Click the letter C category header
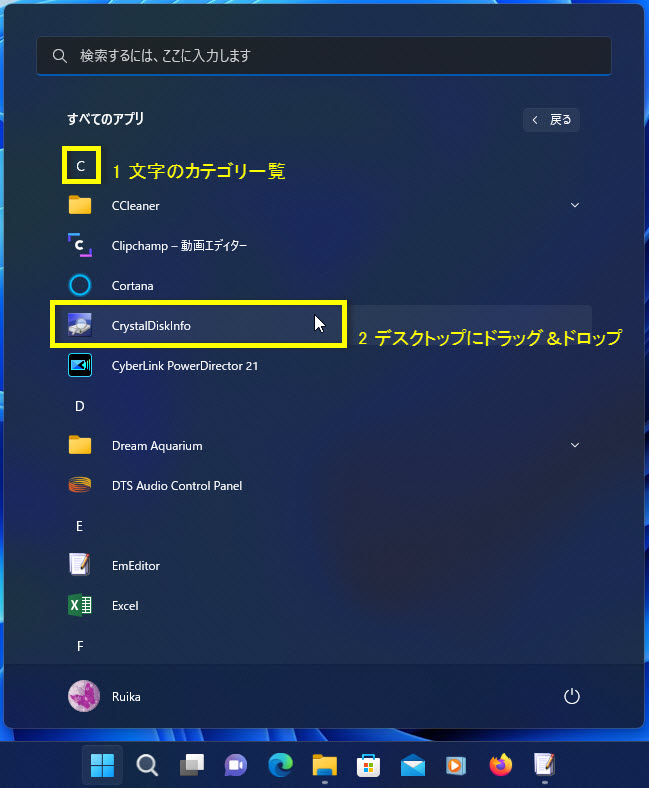The image size is (649, 788). (x=80, y=165)
